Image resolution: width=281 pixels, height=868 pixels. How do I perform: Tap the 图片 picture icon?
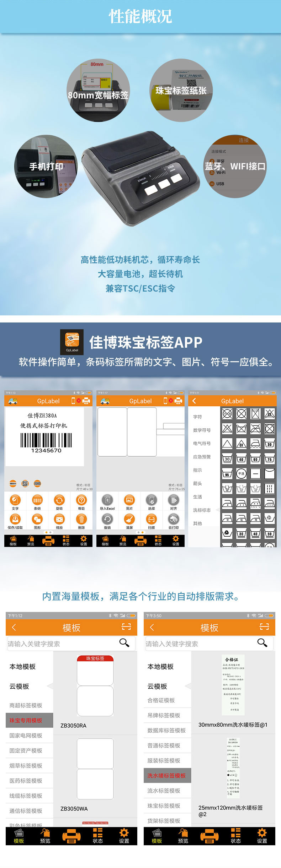pos(129,500)
